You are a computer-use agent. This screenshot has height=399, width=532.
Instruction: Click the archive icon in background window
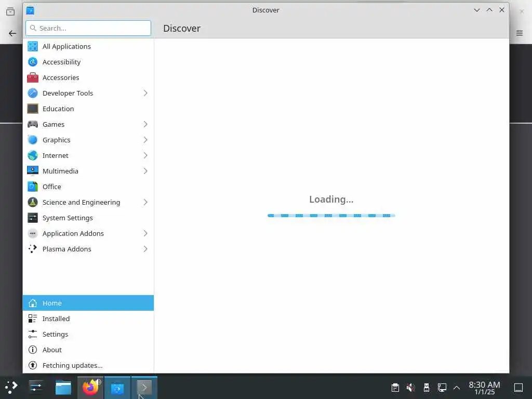[x=10, y=12]
